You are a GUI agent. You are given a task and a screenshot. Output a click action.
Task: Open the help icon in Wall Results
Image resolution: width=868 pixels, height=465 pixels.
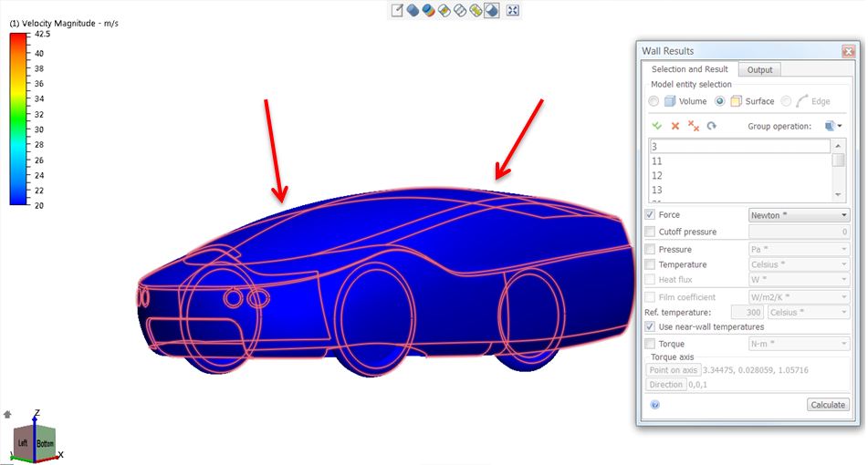(x=654, y=405)
